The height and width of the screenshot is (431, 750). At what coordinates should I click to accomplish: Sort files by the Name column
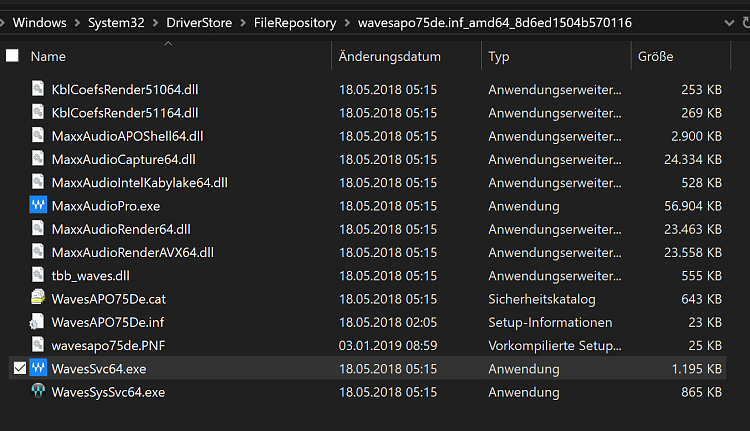pos(48,57)
